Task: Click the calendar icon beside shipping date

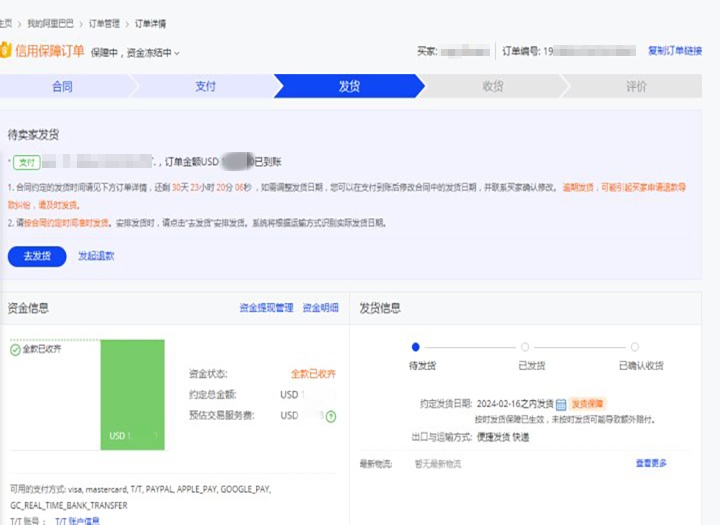Action: (x=561, y=404)
